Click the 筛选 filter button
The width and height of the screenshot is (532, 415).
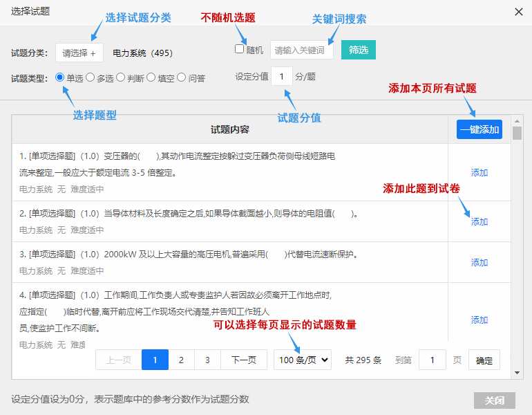coord(359,50)
